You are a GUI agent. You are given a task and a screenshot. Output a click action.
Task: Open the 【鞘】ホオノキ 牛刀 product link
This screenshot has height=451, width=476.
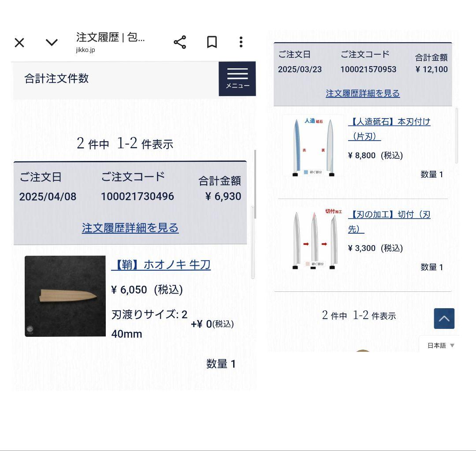coord(161,265)
